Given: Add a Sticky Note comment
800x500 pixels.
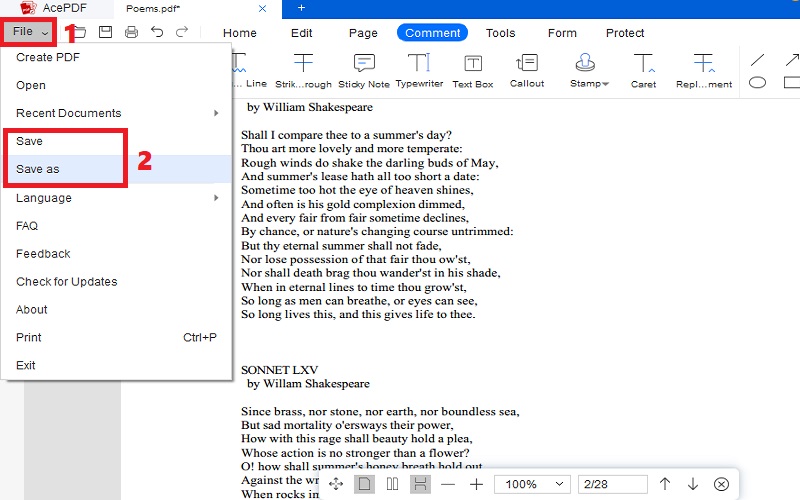Looking at the screenshot, I should tap(364, 71).
